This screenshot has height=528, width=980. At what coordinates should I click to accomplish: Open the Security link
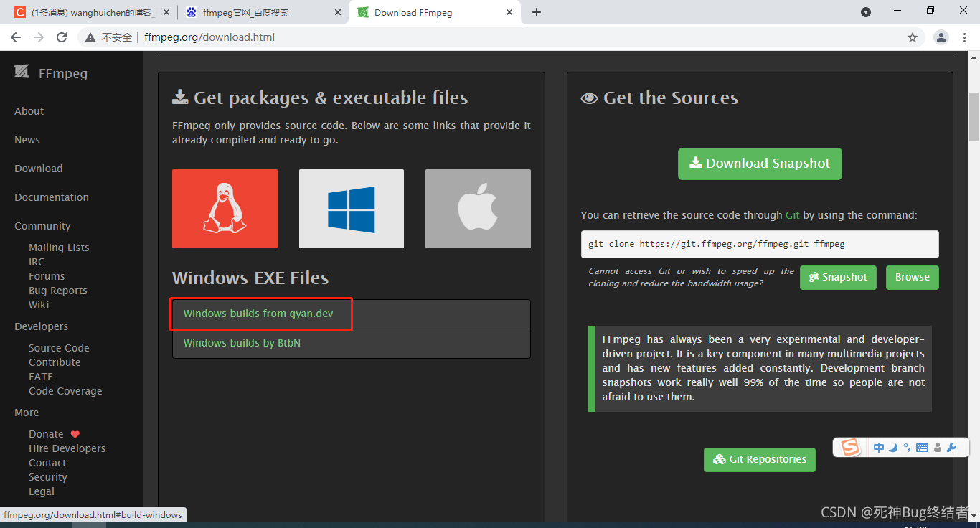pyautogui.click(x=48, y=477)
